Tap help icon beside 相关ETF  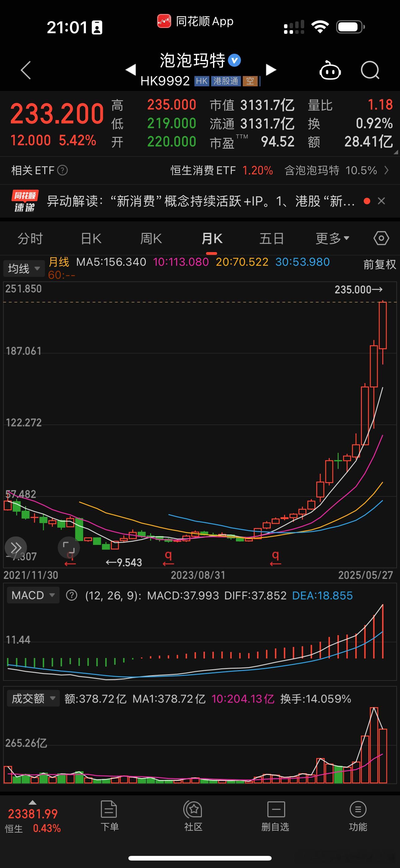62,170
